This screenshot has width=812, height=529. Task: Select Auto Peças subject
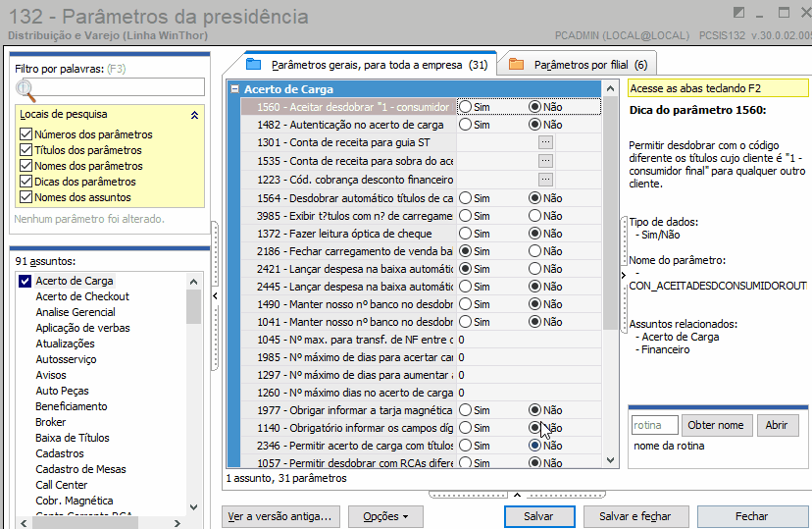coord(62,391)
